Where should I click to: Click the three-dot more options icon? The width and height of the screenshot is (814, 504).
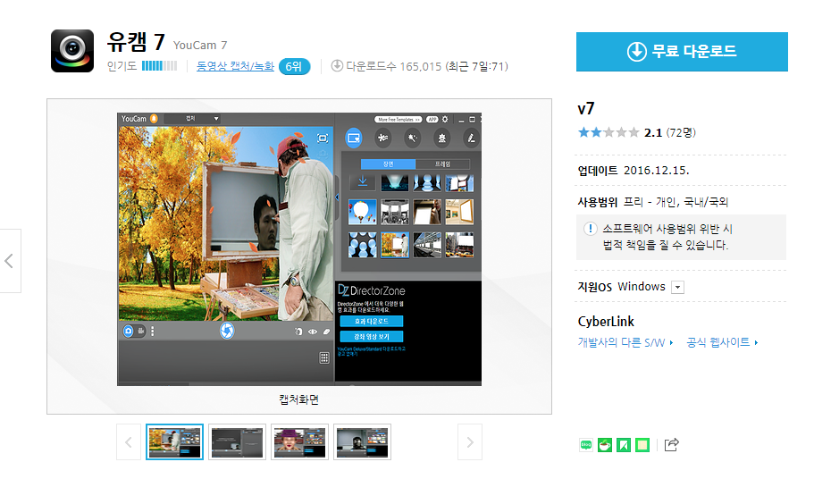point(153,332)
